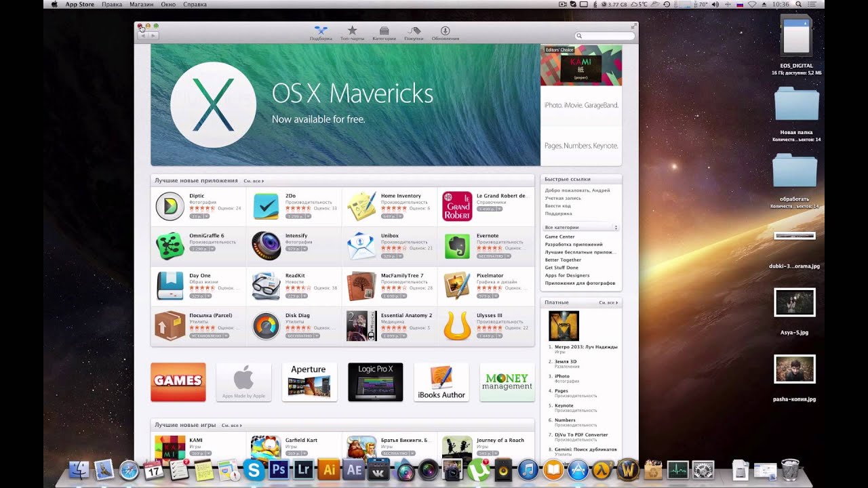Open the Окно menu

coord(169,4)
